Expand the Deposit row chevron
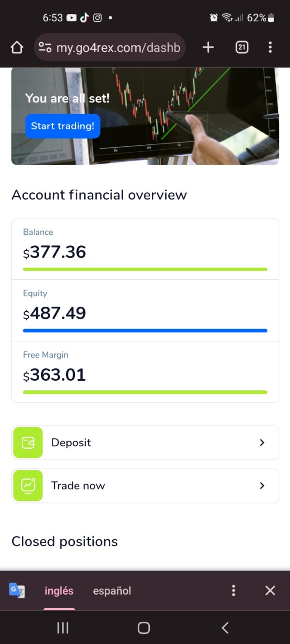 (x=262, y=443)
